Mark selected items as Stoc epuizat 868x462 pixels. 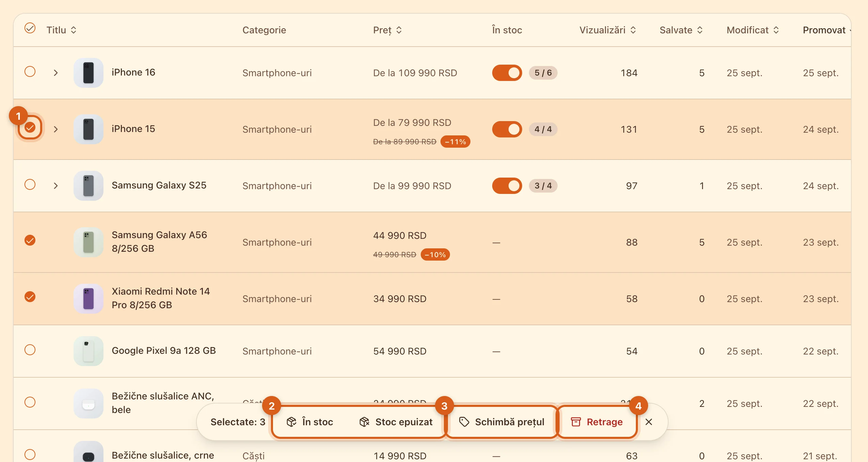(396, 422)
